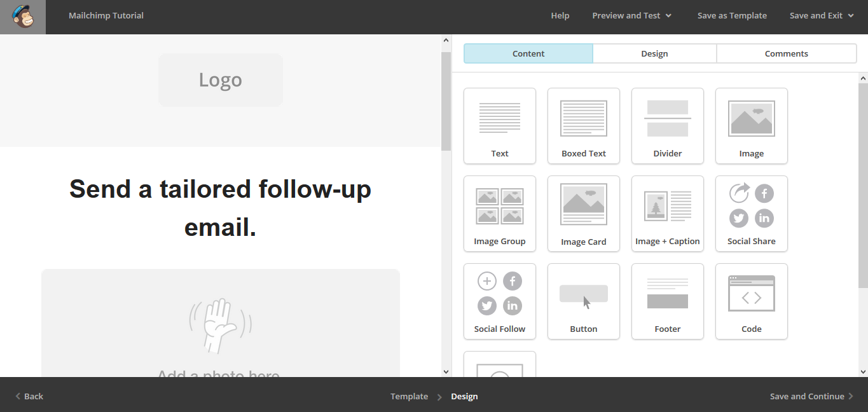868x412 pixels.
Task: Pick the Image Group block
Action: coord(500,214)
